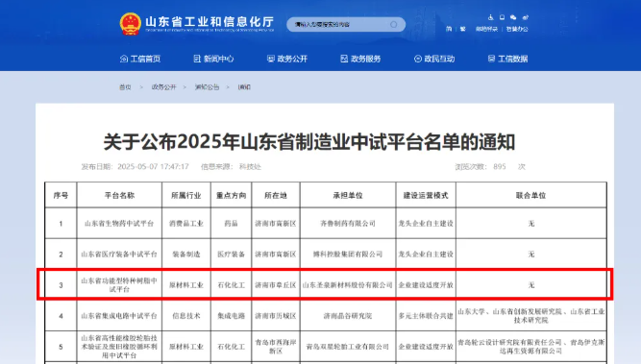Click the view count 895
Screen dimensions: 641x364
pos(500,167)
